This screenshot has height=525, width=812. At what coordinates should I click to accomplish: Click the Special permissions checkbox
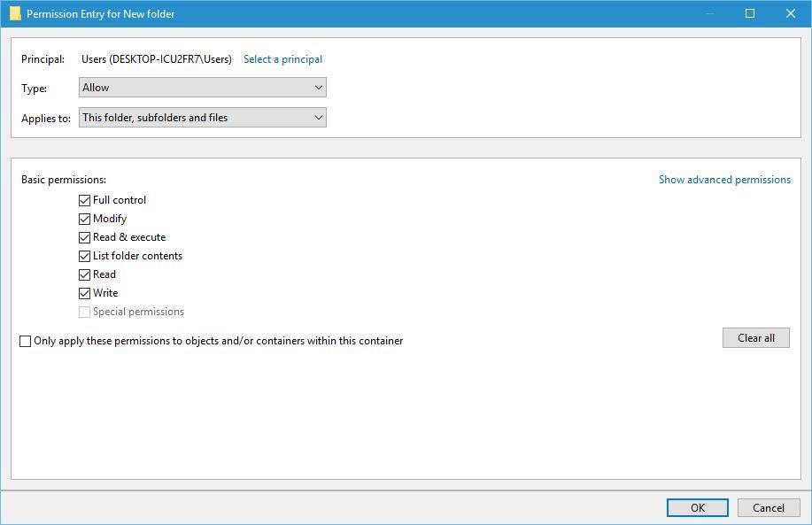[x=84, y=313]
